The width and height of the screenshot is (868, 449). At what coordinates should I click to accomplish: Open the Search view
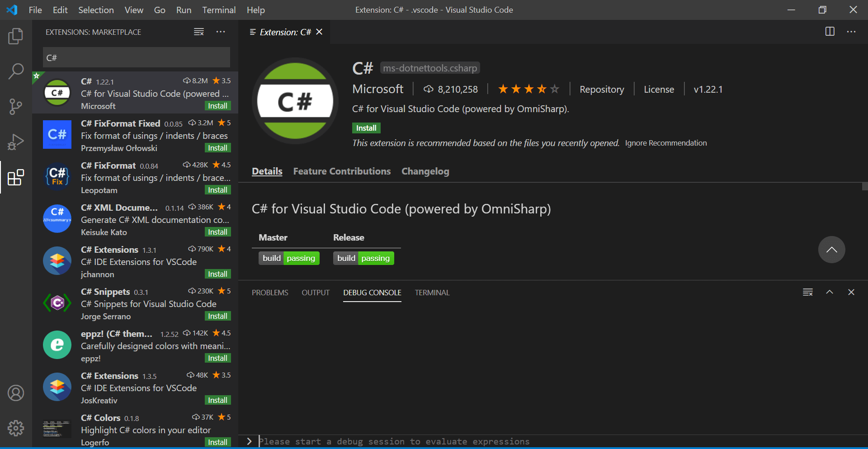pyautogui.click(x=16, y=71)
